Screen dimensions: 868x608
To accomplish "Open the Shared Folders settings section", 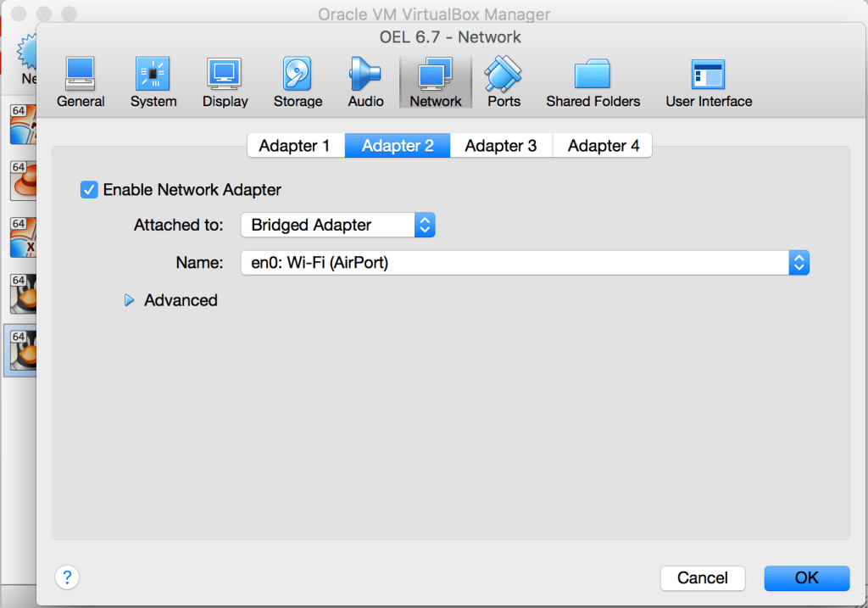I will pyautogui.click(x=593, y=82).
